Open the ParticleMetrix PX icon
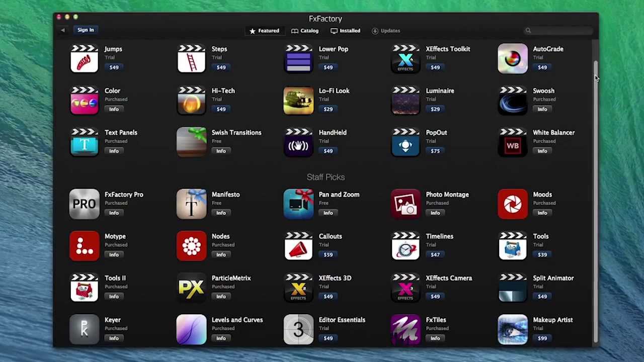This screenshot has height=362, width=644. 191,288
